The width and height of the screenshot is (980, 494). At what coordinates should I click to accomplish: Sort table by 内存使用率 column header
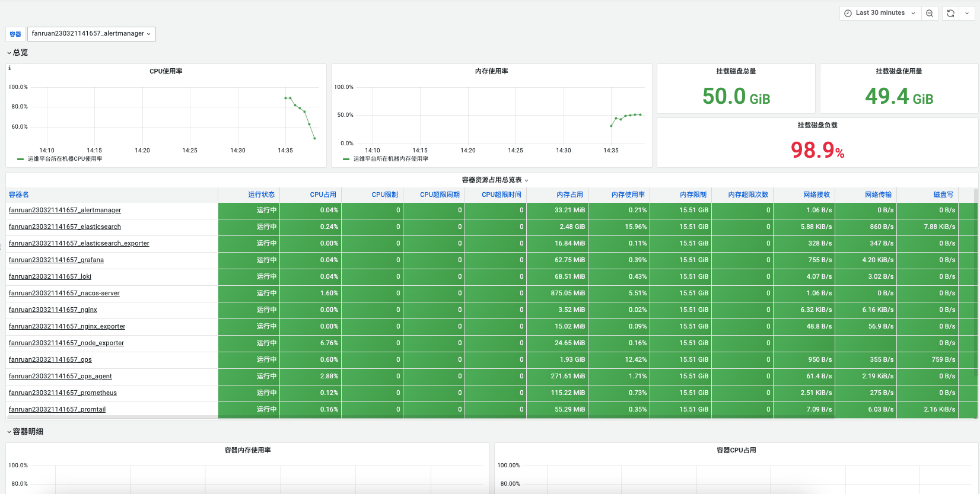(628, 195)
